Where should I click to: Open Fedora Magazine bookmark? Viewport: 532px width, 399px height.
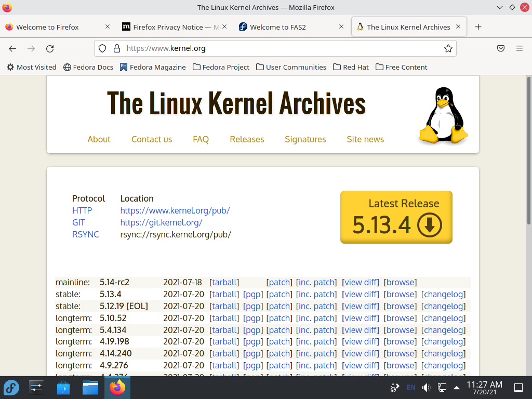153,67
